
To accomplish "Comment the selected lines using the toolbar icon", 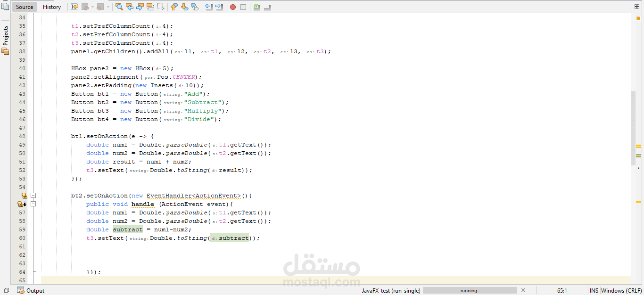I will click(257, 7).
